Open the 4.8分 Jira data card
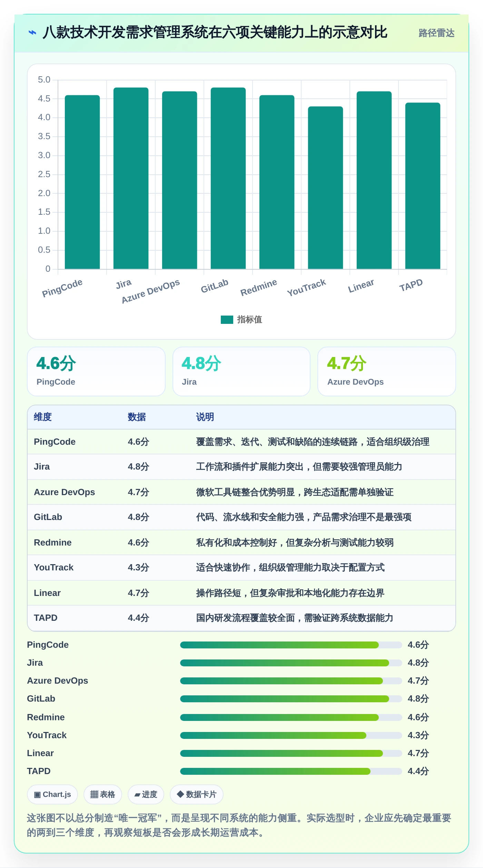The height and width of the screenshot is (868, 483). (241, 372)
